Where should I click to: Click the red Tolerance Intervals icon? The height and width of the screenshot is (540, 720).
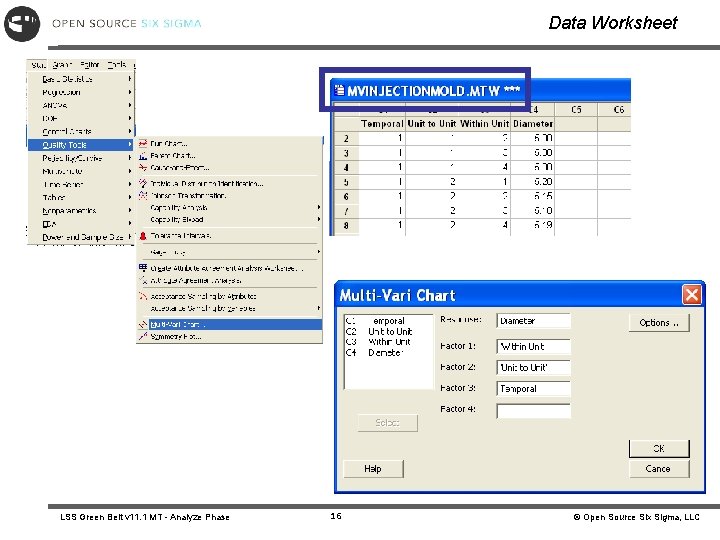coord(143,236)
